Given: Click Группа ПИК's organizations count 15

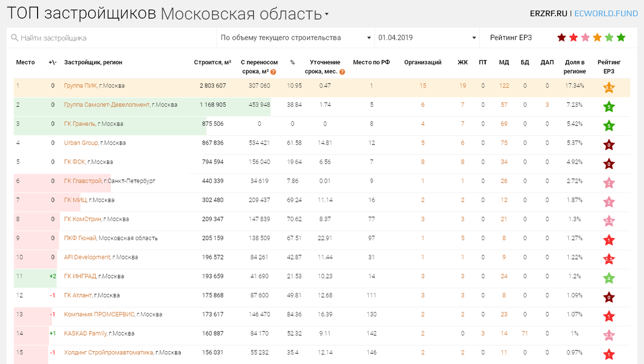Looking at the screenshot, I should pos(423,85).
